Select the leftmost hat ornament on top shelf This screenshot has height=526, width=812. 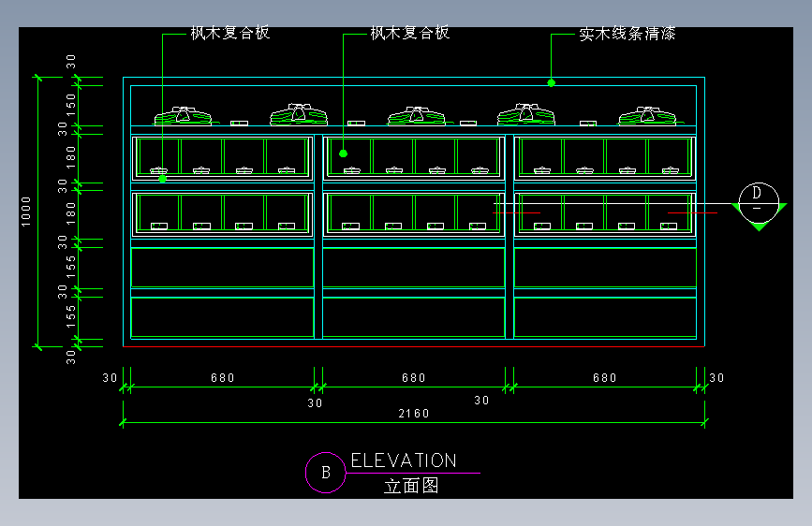pos(183,116)
